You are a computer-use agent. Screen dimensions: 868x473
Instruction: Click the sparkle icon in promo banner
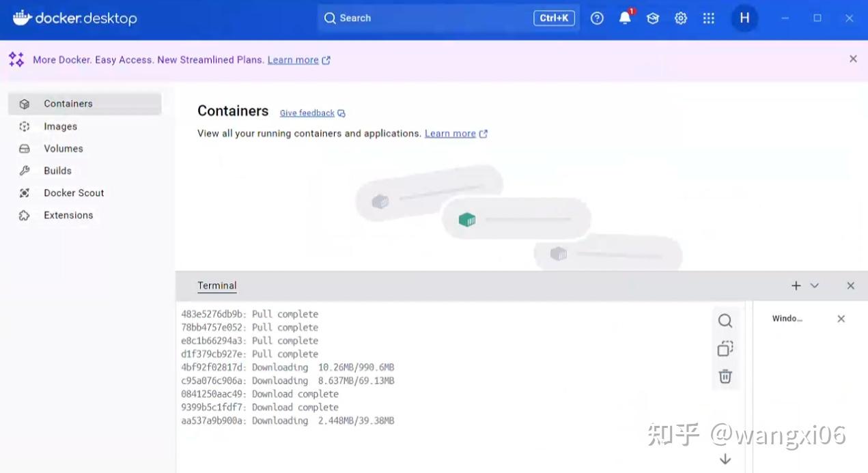(x=16, y=59)
